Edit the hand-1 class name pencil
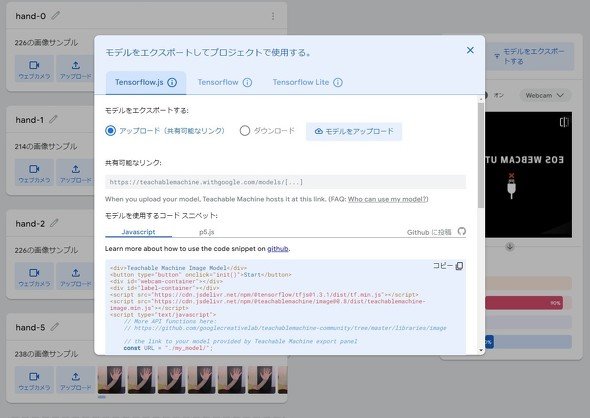This screenshot has height=418, width=590. click(53, 119)
